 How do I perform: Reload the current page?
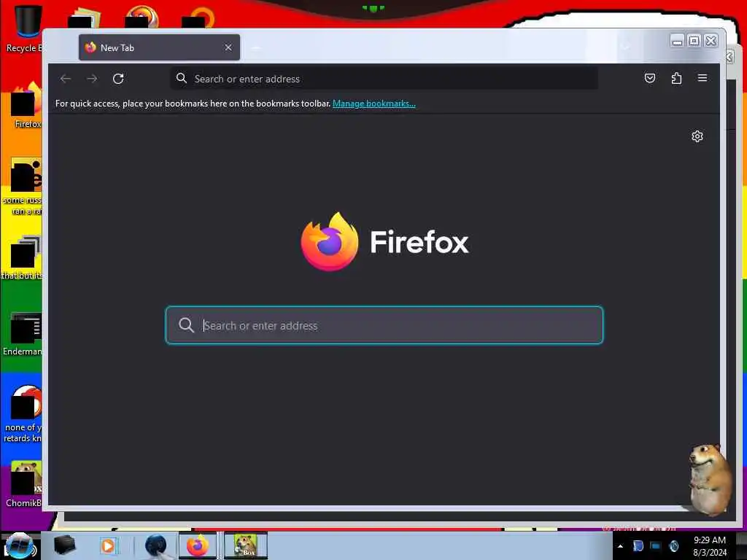click(x=118, y=79)
